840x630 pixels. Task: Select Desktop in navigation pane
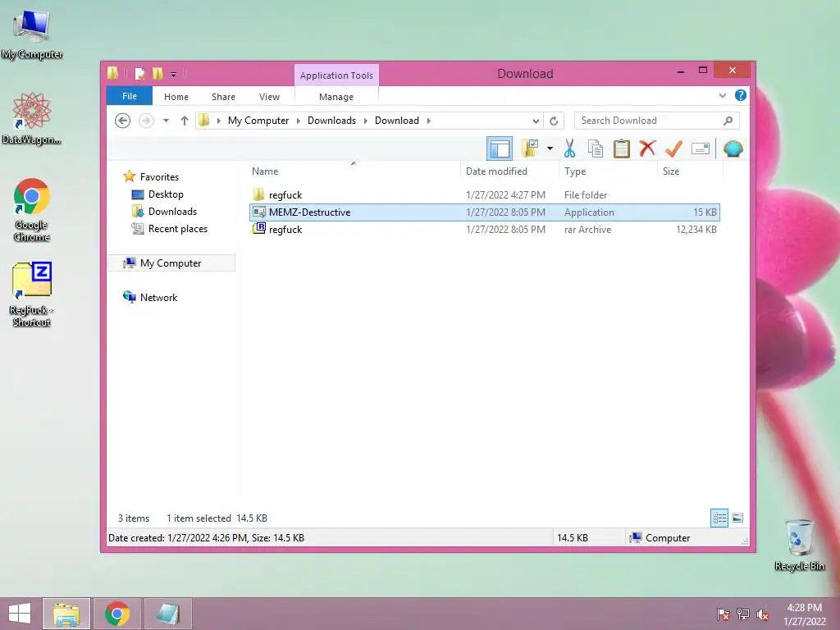[166, 194]
